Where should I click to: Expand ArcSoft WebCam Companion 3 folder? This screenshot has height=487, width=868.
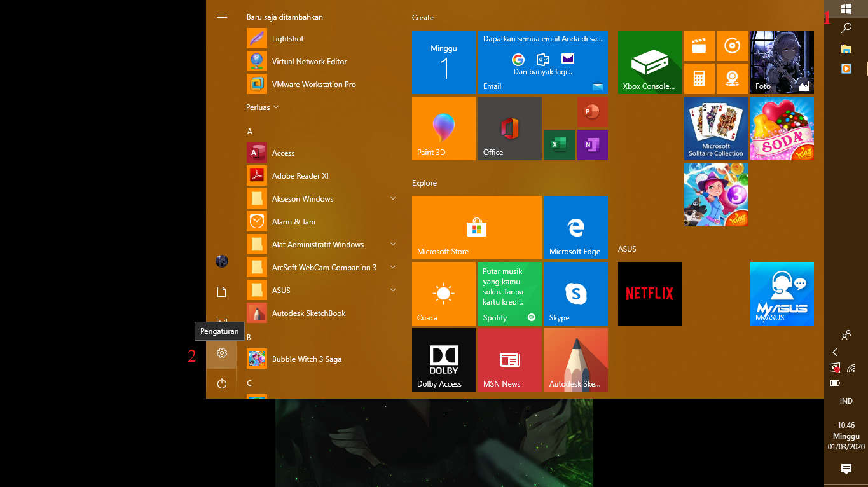click(323, 268)
